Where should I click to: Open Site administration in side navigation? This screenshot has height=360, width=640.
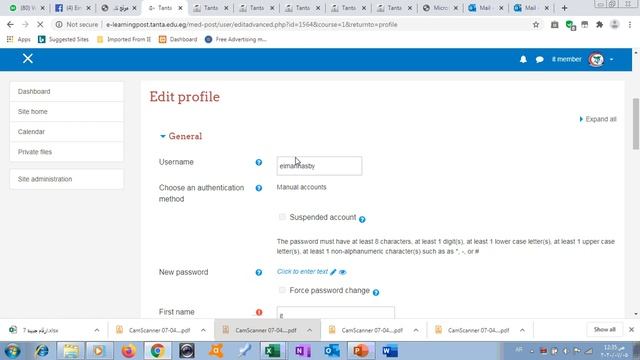(67, 179)
